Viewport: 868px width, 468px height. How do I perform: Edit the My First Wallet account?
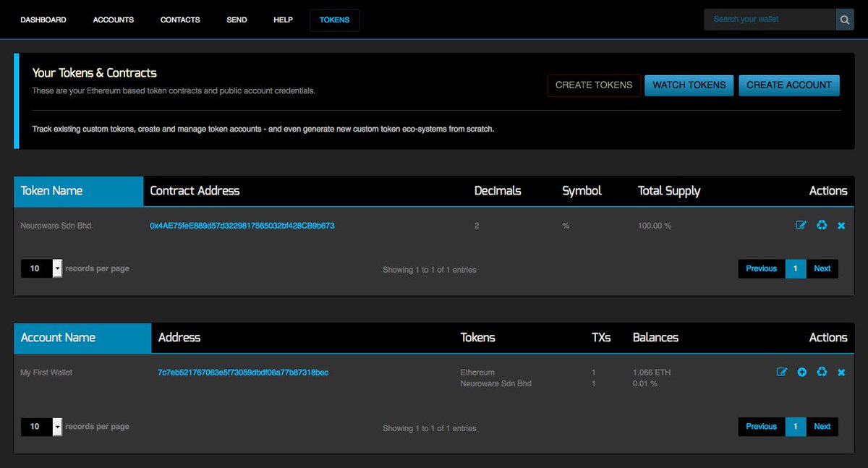coord(782,373)
